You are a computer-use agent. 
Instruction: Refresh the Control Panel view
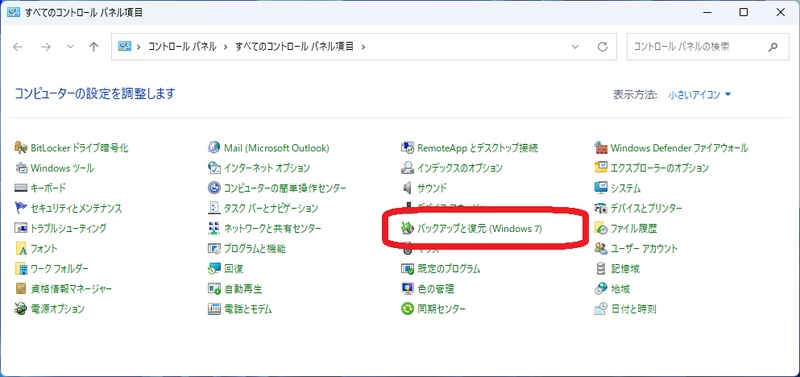[603, 47]
